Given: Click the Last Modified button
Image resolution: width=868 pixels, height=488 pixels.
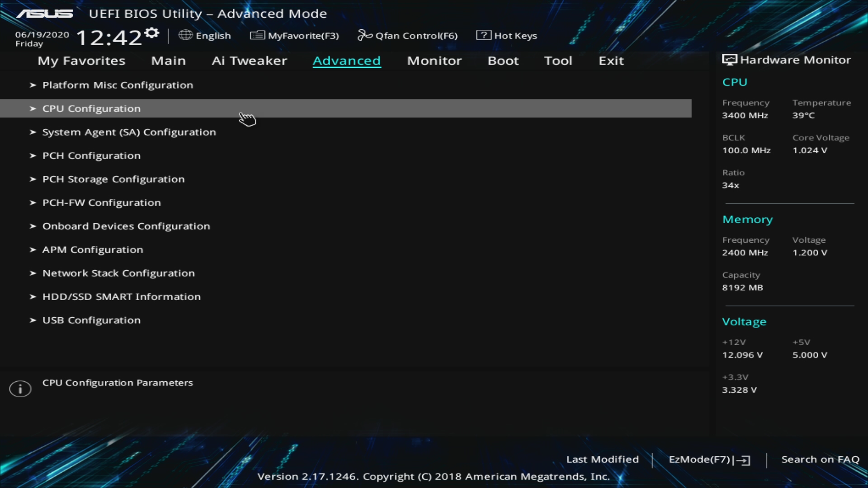Looking at the screenshot, I should click(x=602, y=460).
